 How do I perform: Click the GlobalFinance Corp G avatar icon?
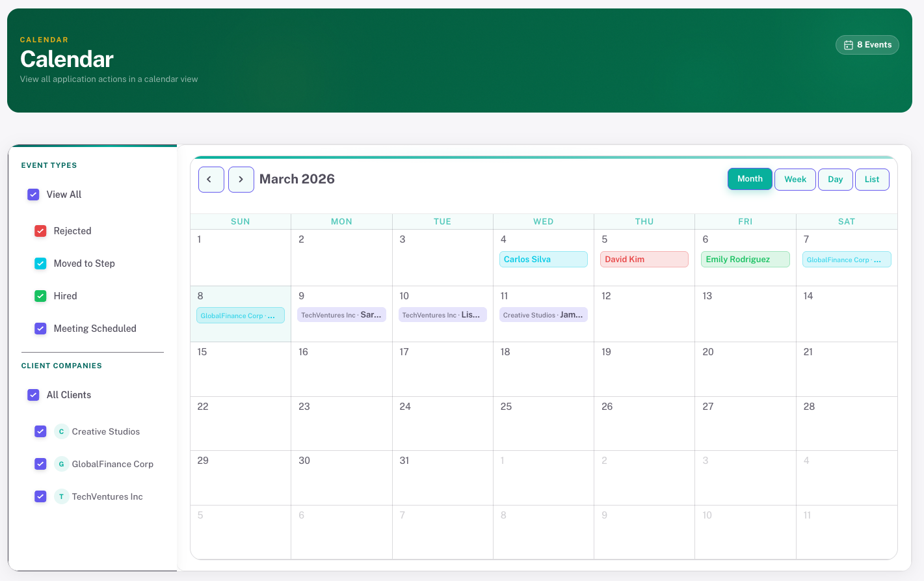point(61,464)
